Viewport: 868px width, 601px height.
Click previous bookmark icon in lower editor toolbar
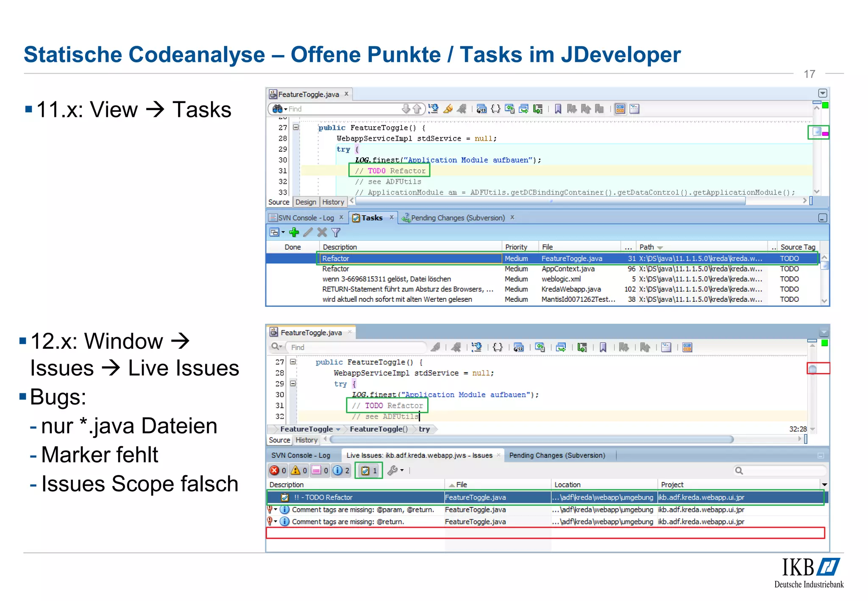coord(645,347)
